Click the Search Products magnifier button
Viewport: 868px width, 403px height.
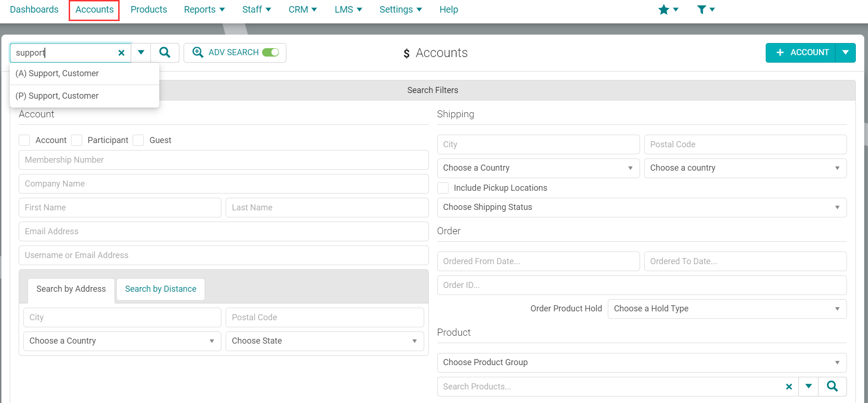tap(832, 386)
